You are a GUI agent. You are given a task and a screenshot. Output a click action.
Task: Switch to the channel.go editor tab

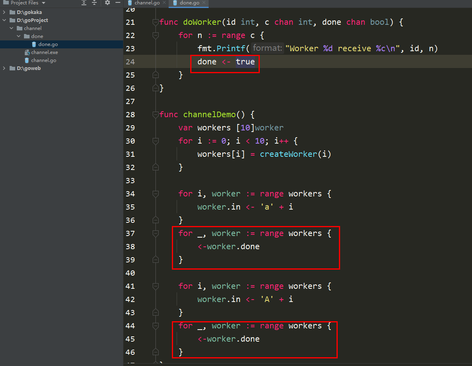coord(147,3)
